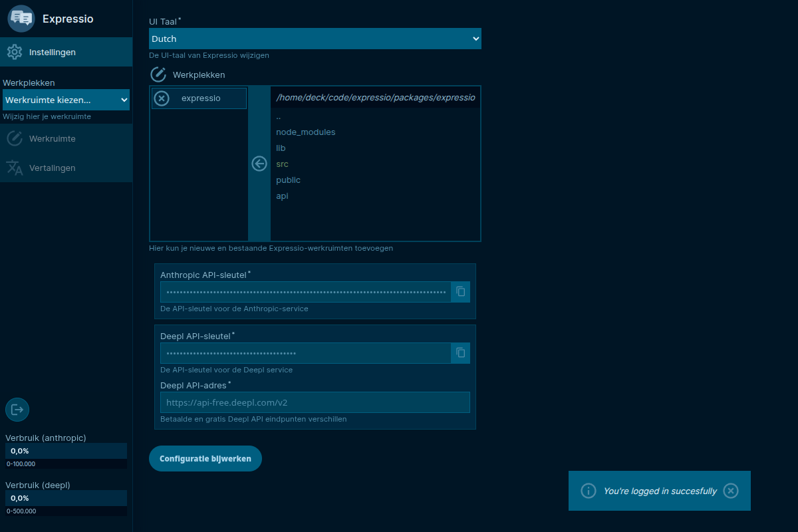Click 'De UI-taal van Expressio wijzigen' hint

[x=209, y=55]
